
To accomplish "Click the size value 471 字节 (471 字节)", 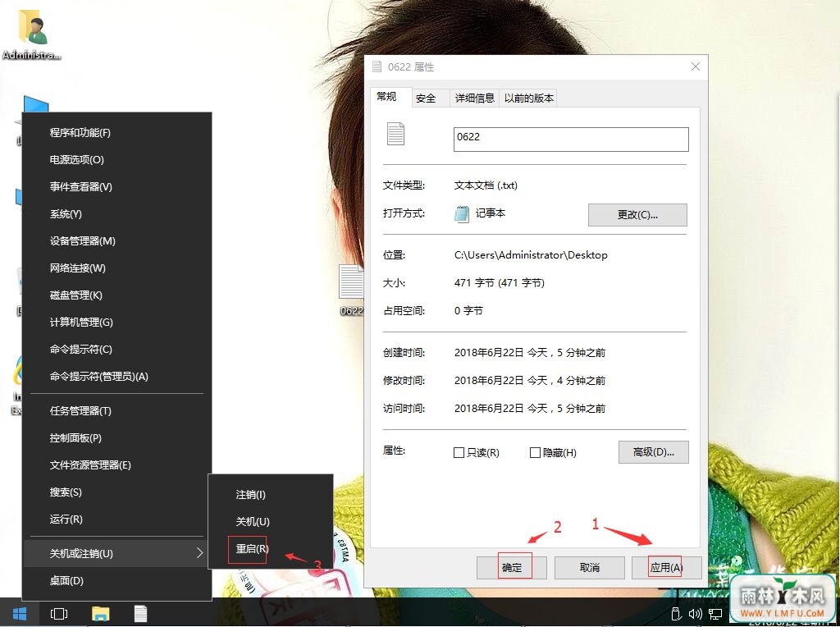I will click(500, 283).
